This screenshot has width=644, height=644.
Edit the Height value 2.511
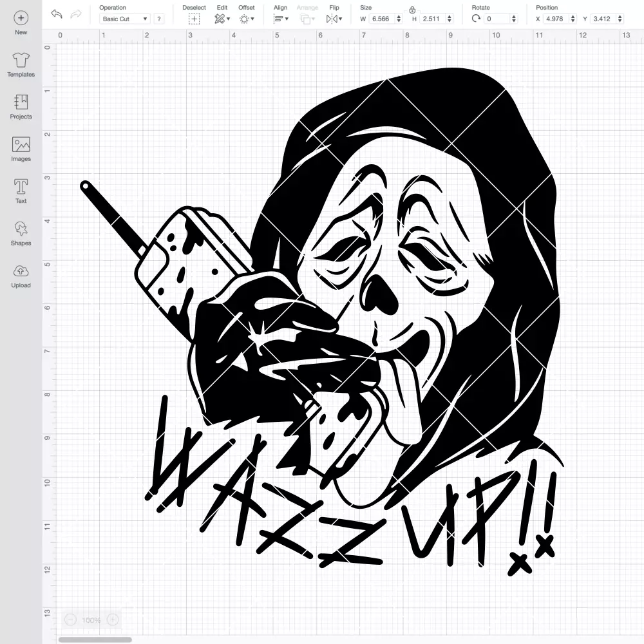[x=431, y=19]
